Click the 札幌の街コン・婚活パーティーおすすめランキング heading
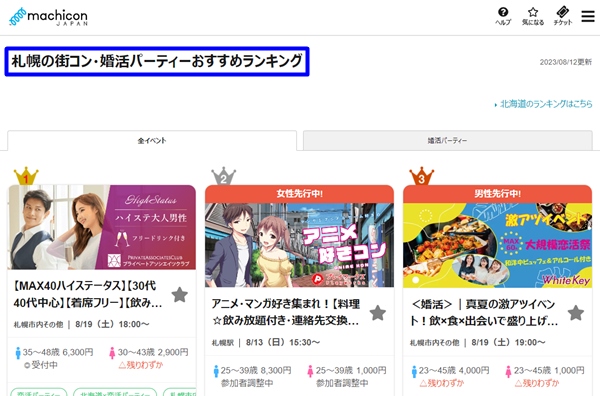The width and height of the screenshot is (600, 396). 157,61
